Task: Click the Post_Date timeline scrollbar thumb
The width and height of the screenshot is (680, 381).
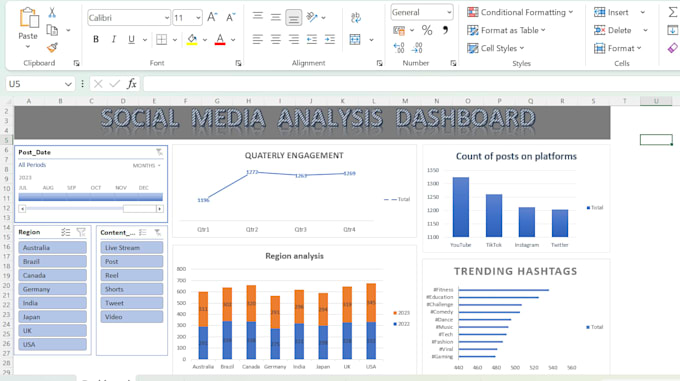Action: pyautogui.click(x=140, y=209)
